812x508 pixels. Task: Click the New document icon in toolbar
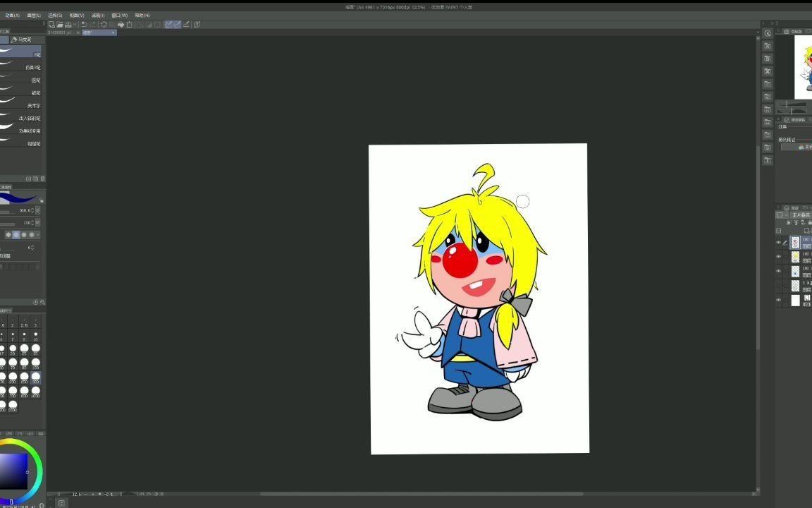(51, 25)
